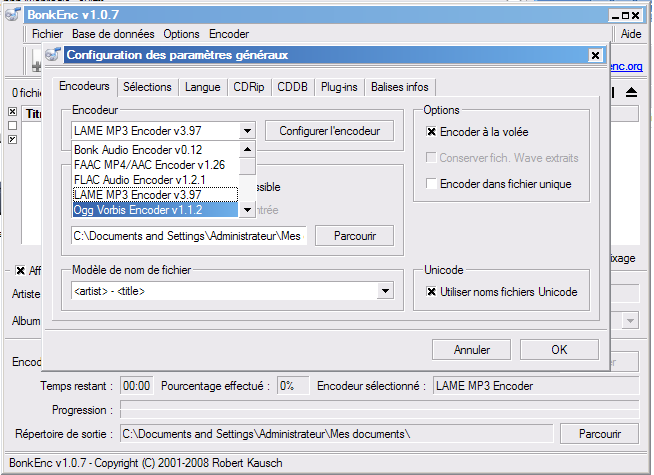Image resolution: width=654 pixels, height=475 pixels.
Task: Choose Bonk Audio Encoder v0.12
Action: pos(156,150)
